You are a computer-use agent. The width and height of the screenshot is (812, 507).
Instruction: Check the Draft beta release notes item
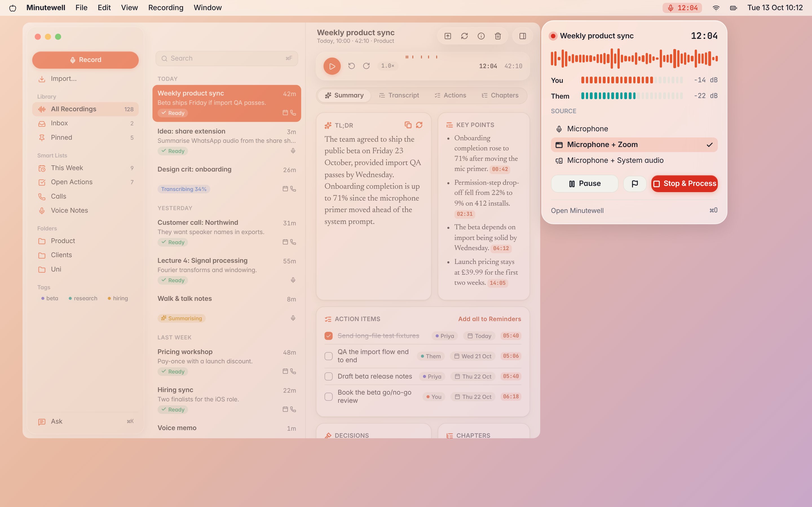point(328,376)
